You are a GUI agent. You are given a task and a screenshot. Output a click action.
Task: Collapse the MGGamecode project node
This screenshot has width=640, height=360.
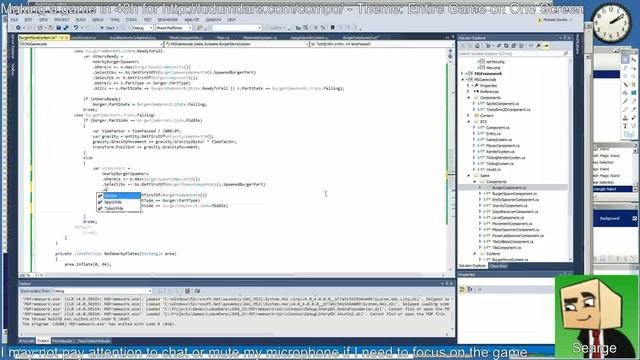[462, 80]
